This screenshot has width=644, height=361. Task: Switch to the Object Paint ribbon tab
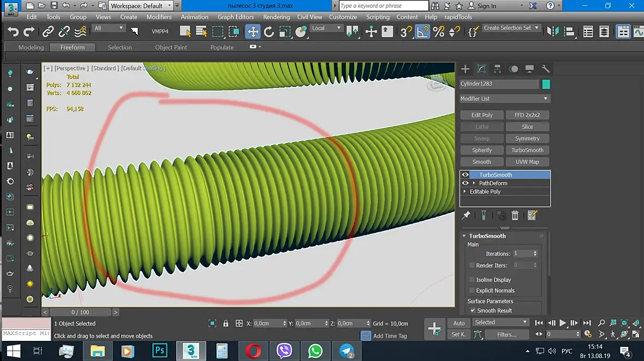click(x=171, y=47)
